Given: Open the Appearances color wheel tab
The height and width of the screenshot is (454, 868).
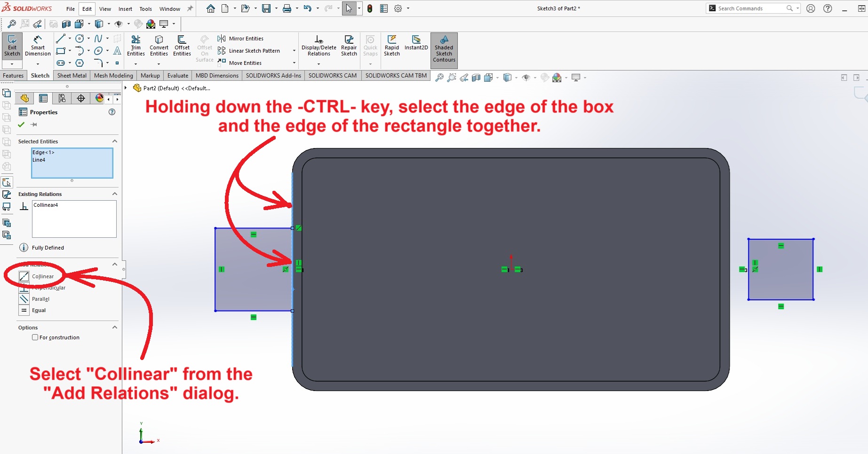Looking at the screenshot, I should (99, 98).
